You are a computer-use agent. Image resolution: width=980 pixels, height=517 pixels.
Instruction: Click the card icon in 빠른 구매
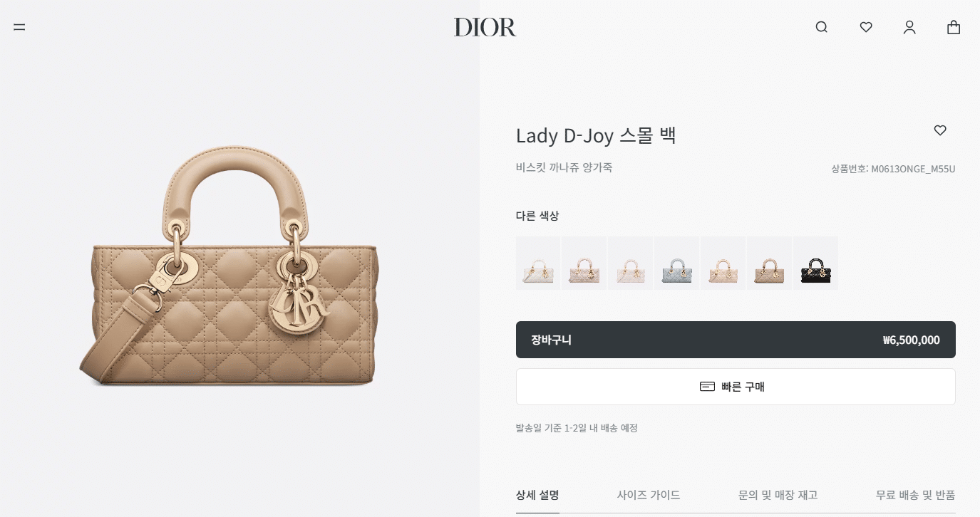tap(707, 387)
